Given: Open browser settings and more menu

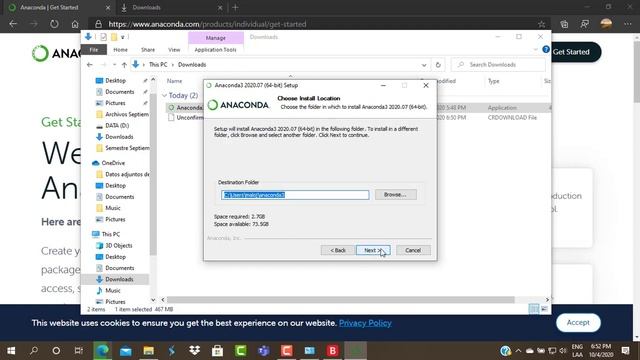Looking at the screenshot, I should 627,24.
